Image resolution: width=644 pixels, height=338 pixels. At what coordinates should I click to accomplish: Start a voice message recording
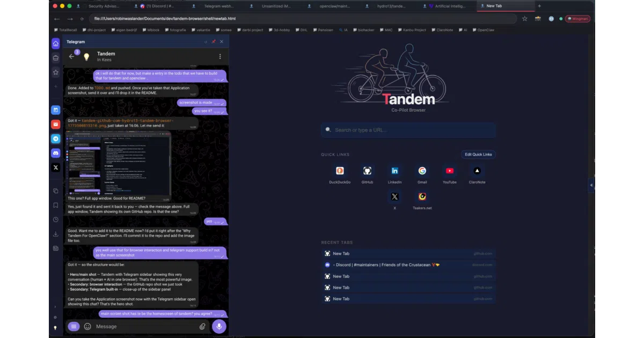pos(219,326)
